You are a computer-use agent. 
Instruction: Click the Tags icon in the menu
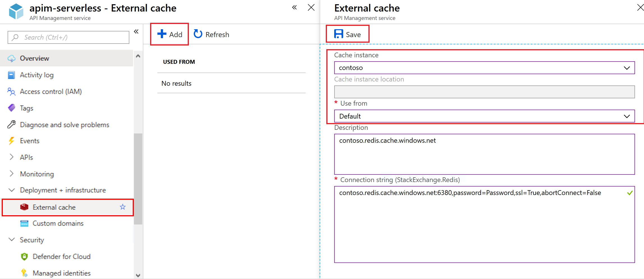11,108
